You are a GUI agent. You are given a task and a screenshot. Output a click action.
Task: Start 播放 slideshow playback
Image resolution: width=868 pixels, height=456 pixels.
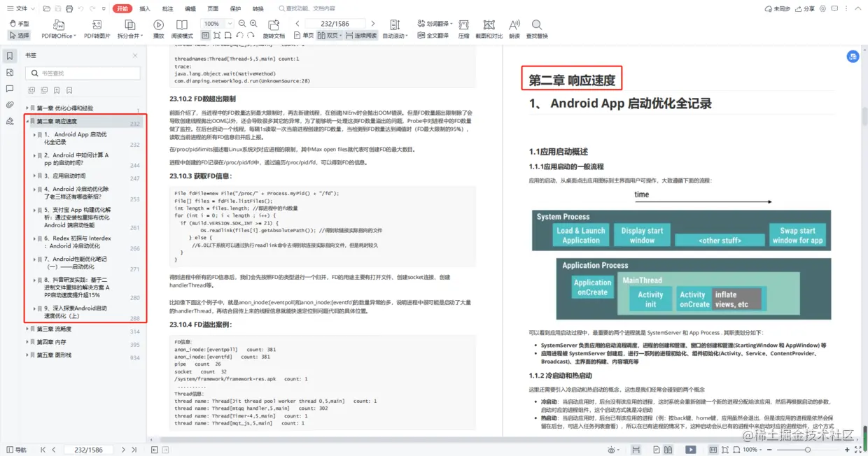click(158, 29)
